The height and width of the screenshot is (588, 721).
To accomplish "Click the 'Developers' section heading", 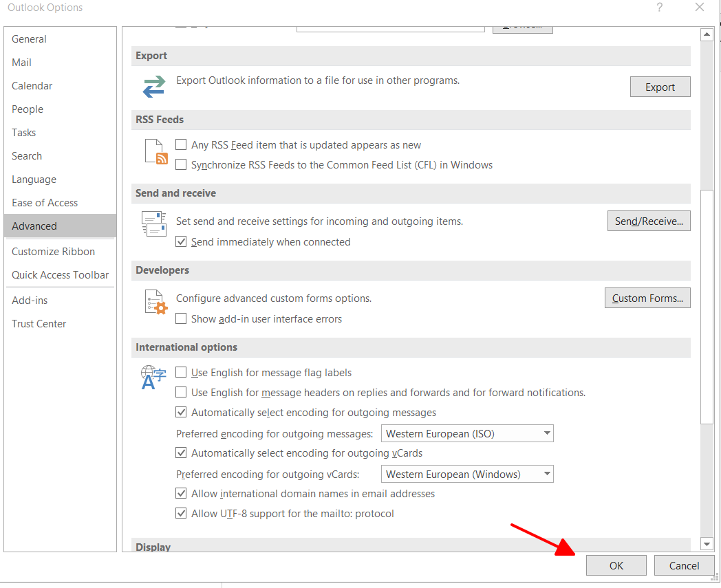I will (x=162, y=270).
